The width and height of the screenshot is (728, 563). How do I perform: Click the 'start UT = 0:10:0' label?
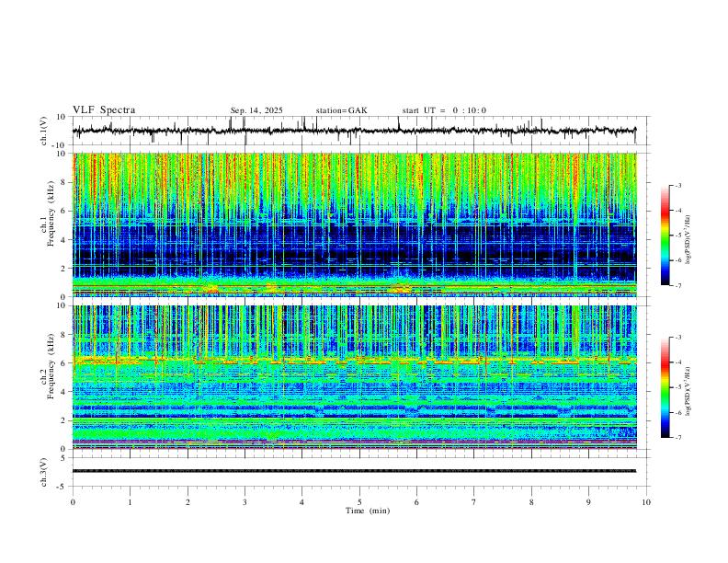click(444, 110)
